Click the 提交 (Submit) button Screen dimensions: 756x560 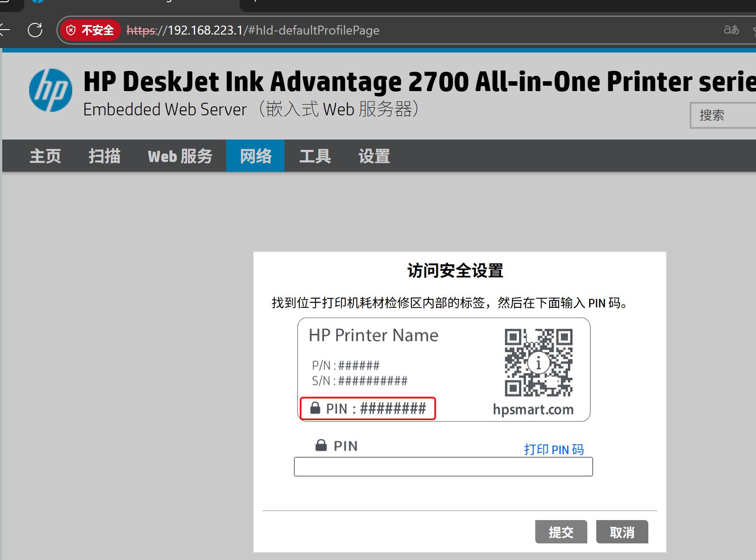(x=561, y=532)
